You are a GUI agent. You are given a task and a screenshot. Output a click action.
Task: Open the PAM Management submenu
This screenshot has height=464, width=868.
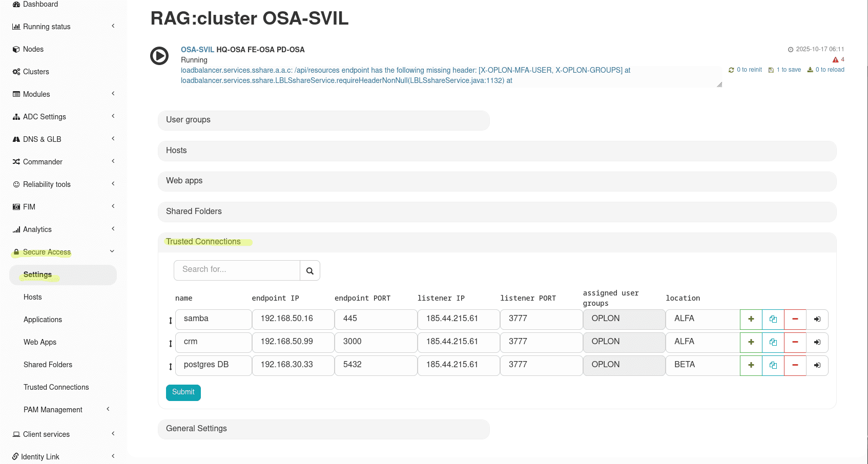[53, 410]
